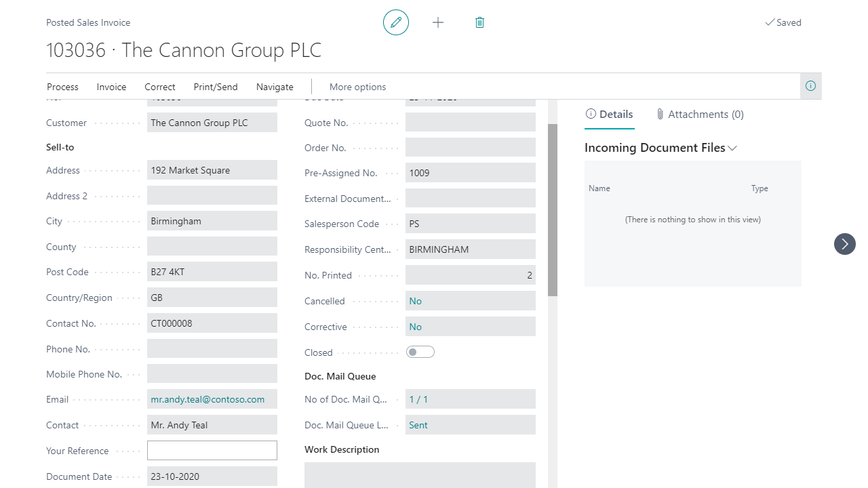
Task: Click the pencil edit icon
Action: click(x=396, y=22)
